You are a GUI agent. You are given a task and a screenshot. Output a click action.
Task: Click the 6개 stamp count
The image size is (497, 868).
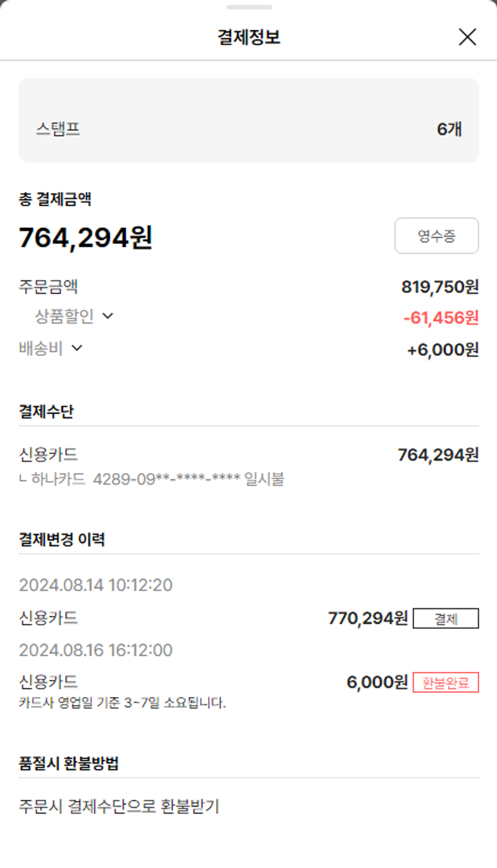(449, 129)
